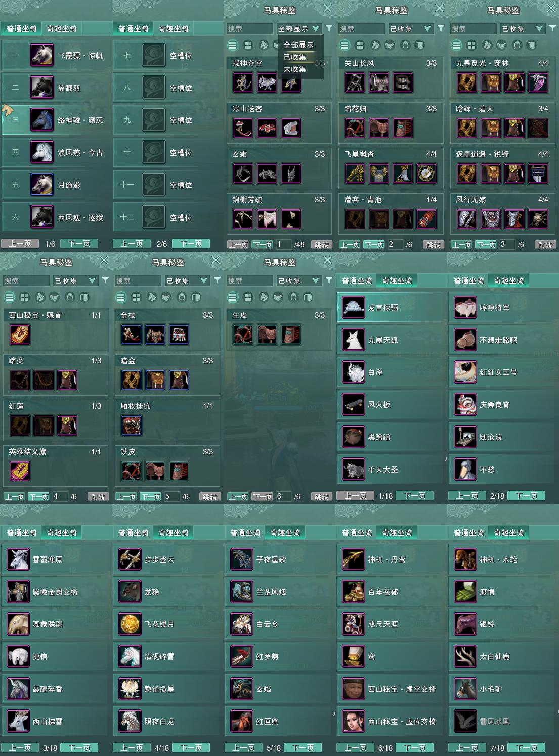
Task: Select the 庆舞良宵 lion dance icon
Action: pos(465,404)
